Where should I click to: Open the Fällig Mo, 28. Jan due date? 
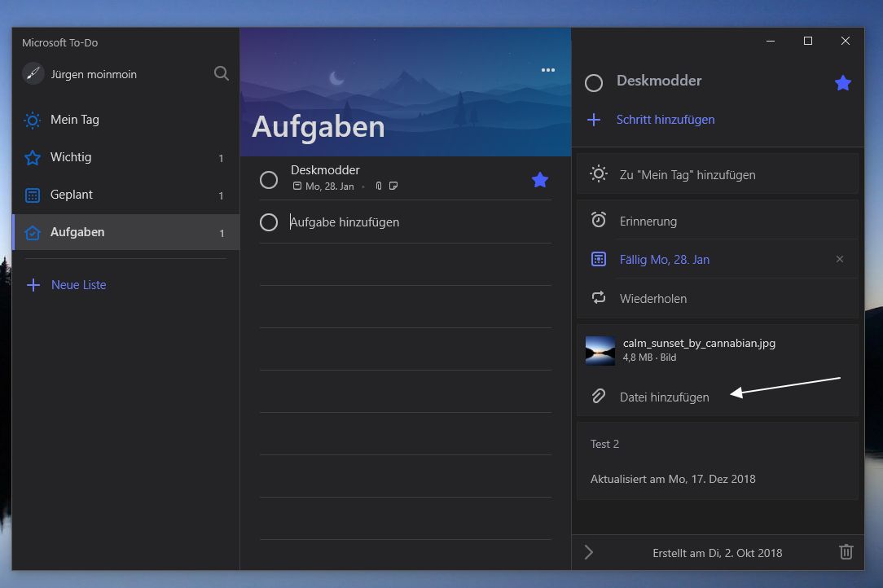[718, 260]
